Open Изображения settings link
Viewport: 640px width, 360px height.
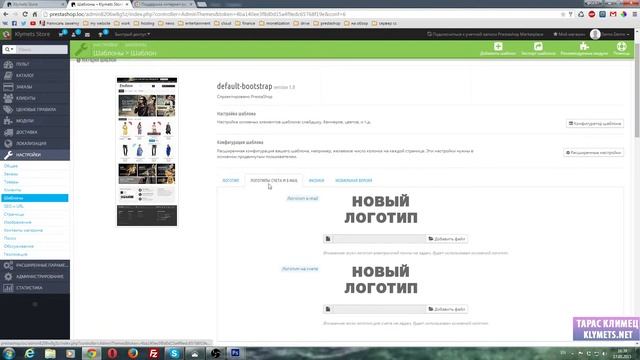(18, 222)
